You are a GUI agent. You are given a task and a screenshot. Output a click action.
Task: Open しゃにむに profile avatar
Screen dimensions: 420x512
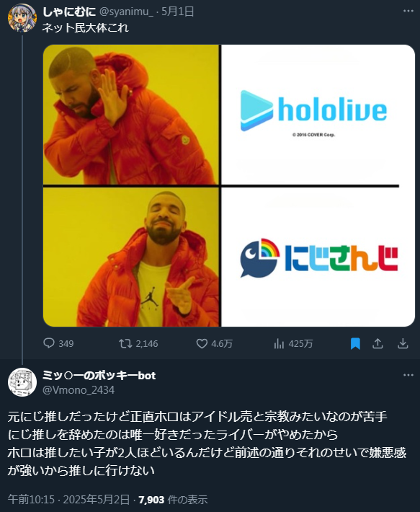tap(22, 18)
